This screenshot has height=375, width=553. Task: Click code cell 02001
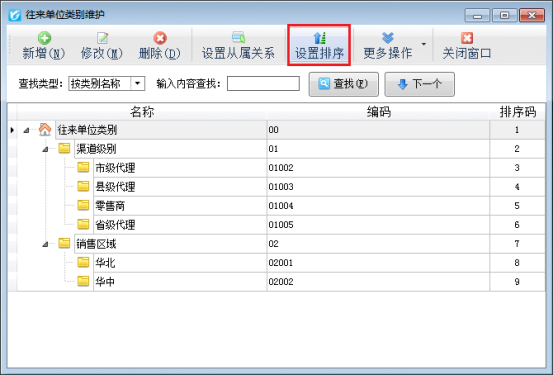click(x=378, y=263)
